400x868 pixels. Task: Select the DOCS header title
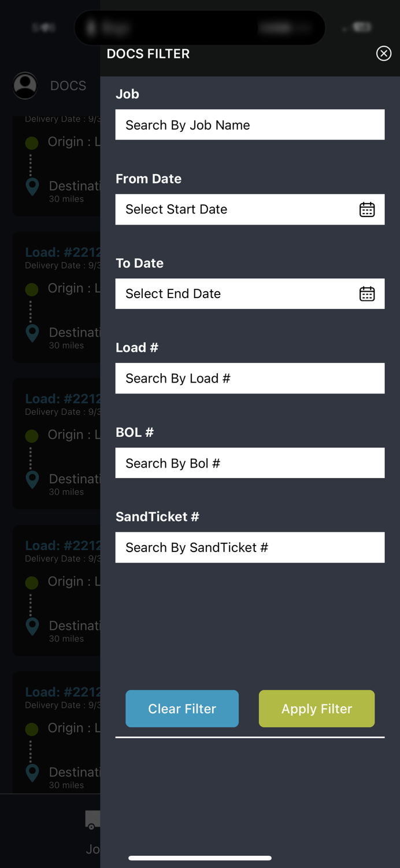[68, 85]
